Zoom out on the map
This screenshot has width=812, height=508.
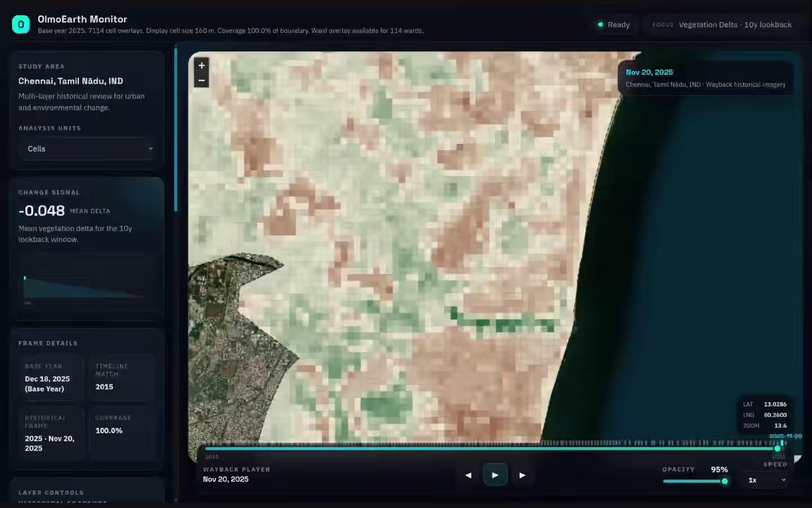click(x=201, y=80)
